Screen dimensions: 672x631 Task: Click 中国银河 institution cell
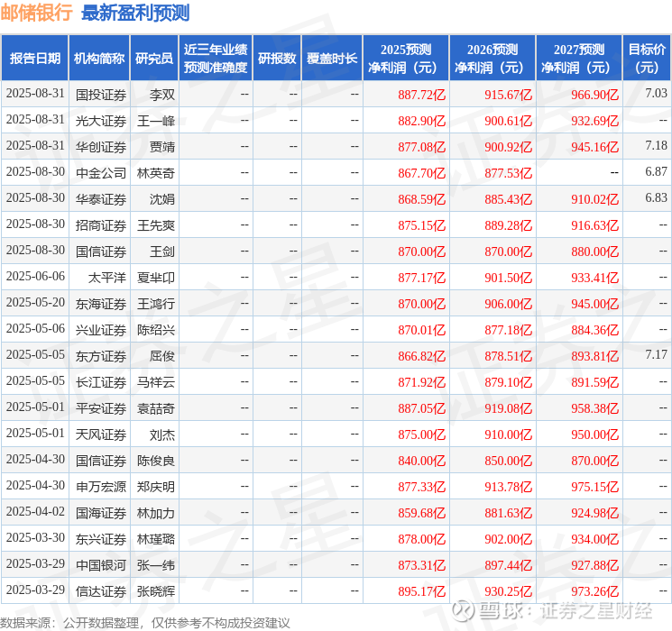pos(101,565)
